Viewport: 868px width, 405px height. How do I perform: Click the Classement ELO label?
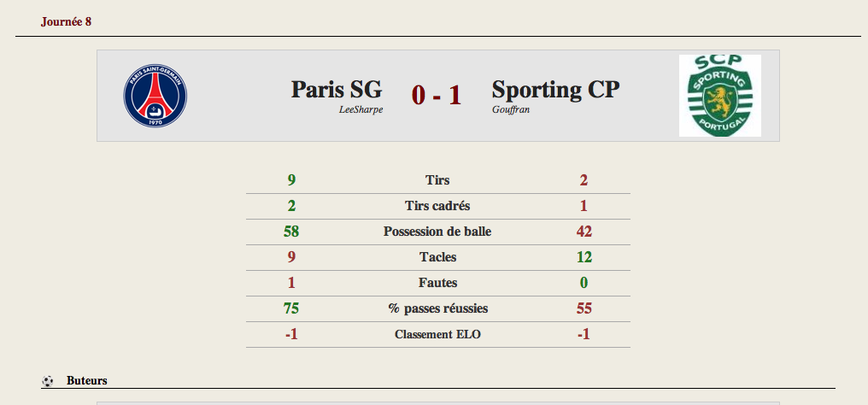438,334
